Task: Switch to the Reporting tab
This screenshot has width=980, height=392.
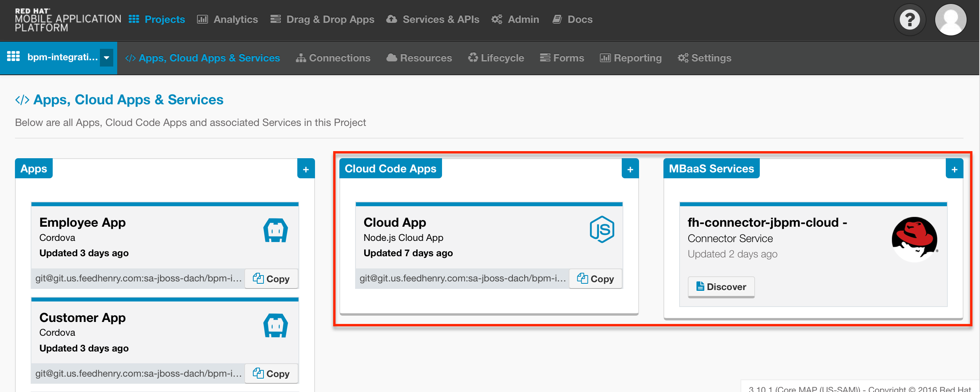Action: point(631,58)
